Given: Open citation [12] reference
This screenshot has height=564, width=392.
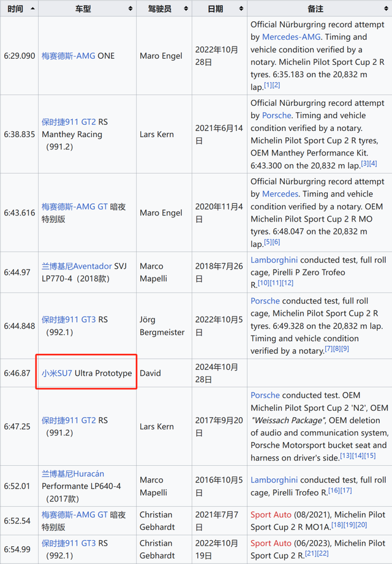Looking at the screenshot, I should tap(288, 283).
